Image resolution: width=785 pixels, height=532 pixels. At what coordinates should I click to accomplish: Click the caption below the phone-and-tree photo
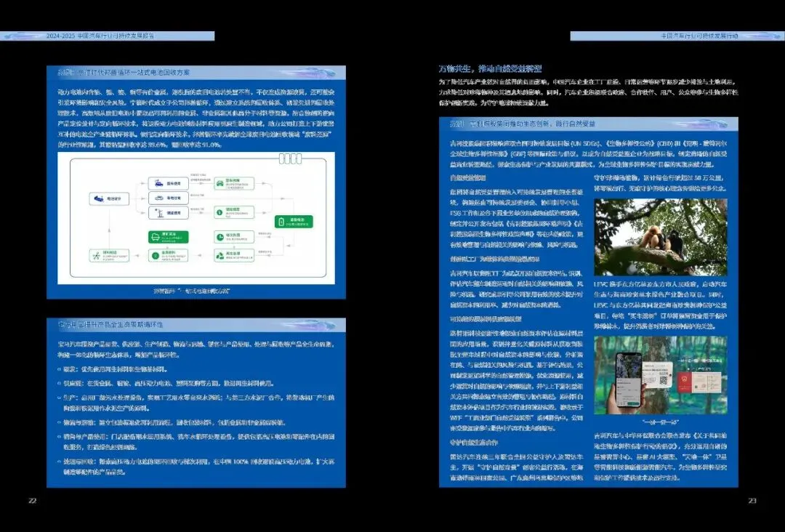tap(660, 422)
